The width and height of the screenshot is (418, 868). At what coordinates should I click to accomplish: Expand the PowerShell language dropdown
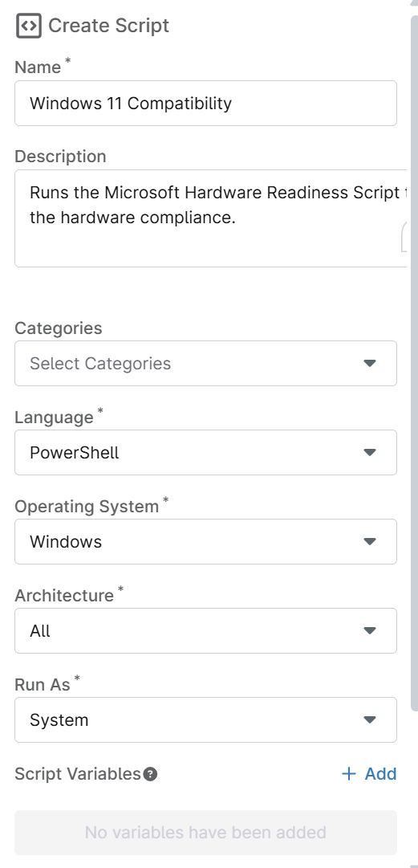pos(205,452)
